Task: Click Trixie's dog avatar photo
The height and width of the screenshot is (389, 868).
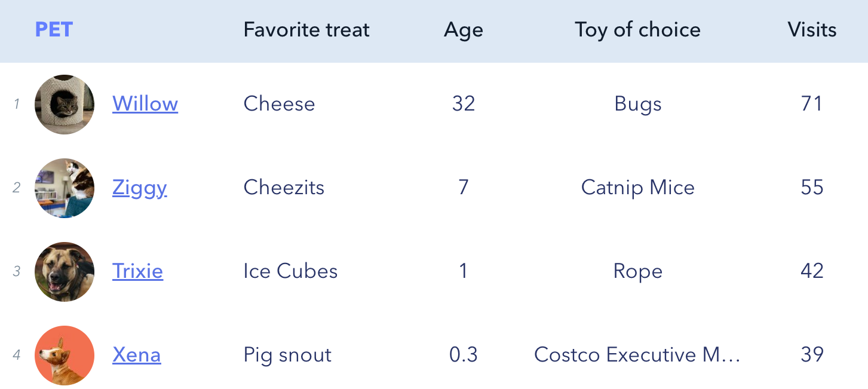Action: point(65,271)
